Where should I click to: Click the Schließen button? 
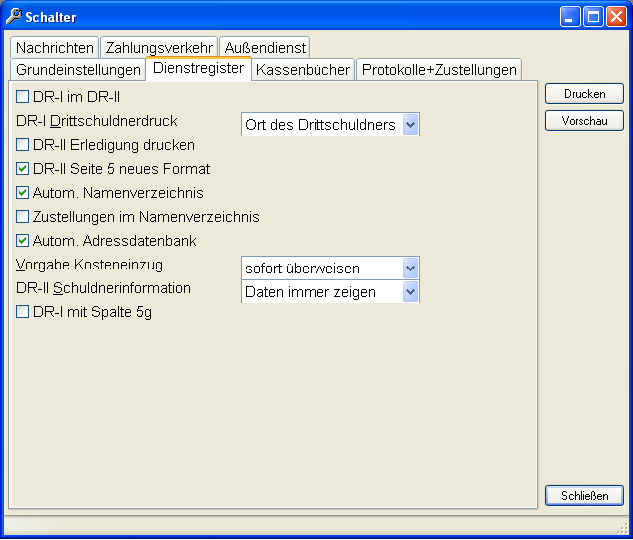(584, 495)
